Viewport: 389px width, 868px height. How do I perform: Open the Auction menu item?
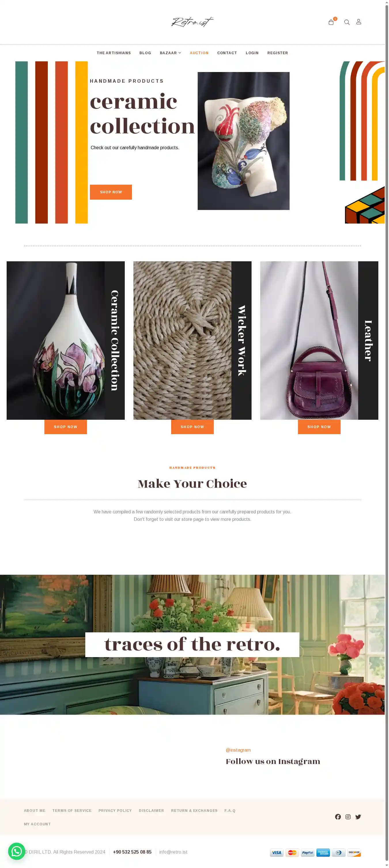tap(199, 53)
